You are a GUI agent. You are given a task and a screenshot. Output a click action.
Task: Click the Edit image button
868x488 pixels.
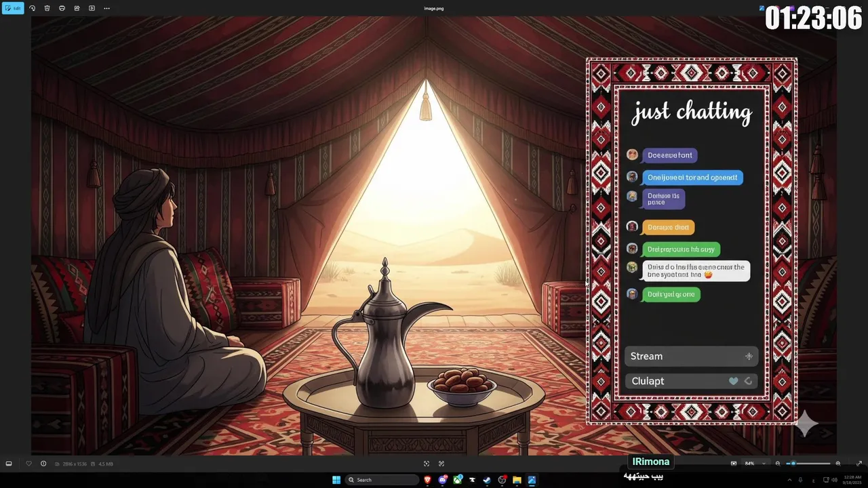[13, 8]
